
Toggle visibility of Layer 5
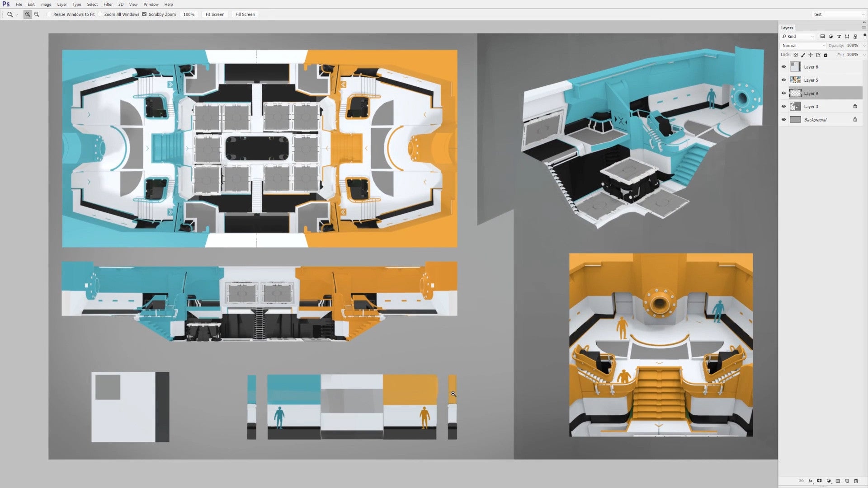click(x=783, y=80)
